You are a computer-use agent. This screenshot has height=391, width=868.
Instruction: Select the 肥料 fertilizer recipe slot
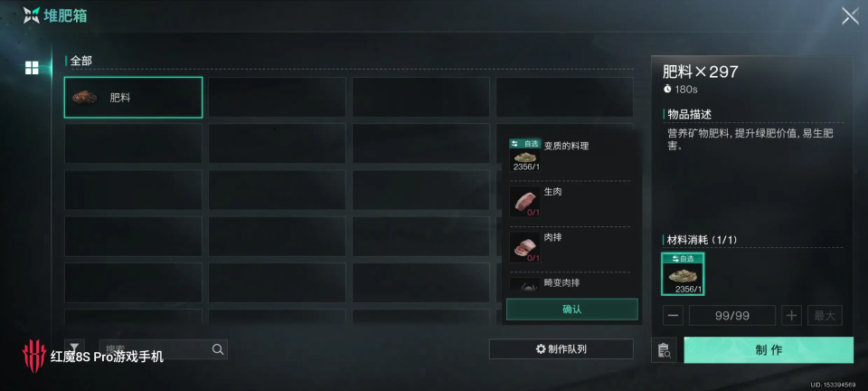tap(134, 98)
